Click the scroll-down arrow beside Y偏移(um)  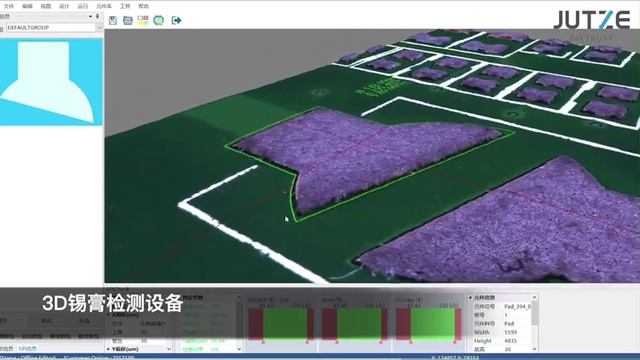click(169, 349)
